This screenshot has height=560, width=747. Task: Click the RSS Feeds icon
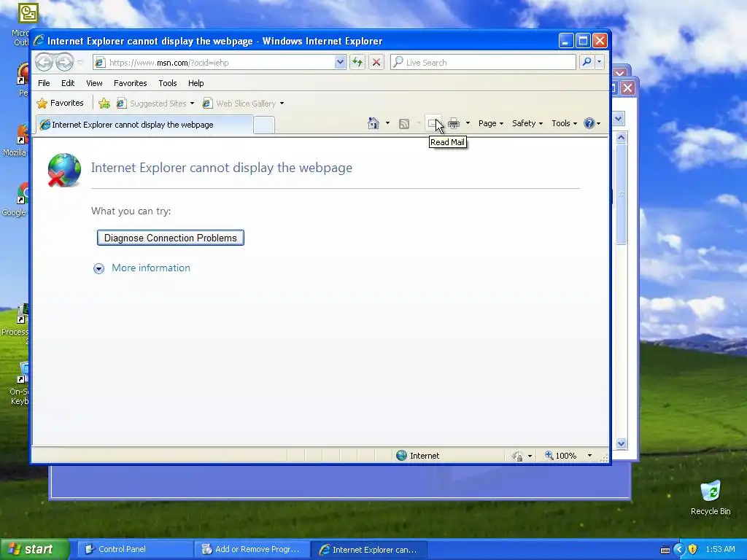[404, 124]
